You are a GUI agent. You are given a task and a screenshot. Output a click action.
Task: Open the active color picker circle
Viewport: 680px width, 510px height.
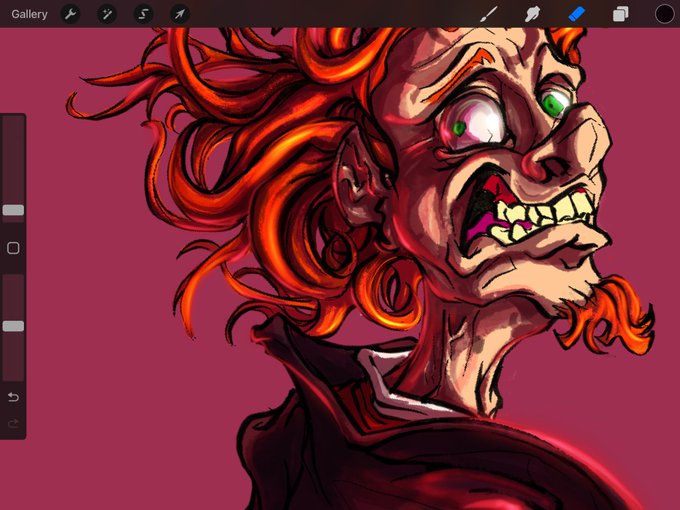(x=664, y=14)
